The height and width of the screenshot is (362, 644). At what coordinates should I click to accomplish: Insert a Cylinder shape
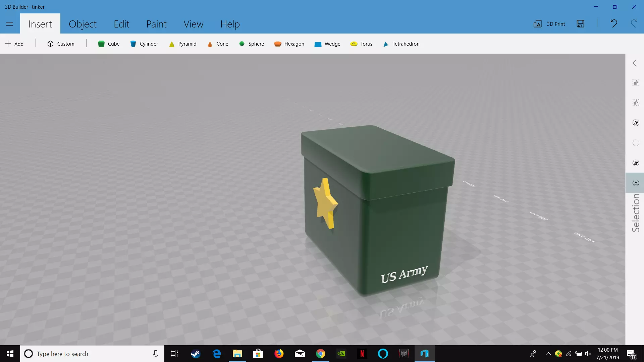[144, 44]
